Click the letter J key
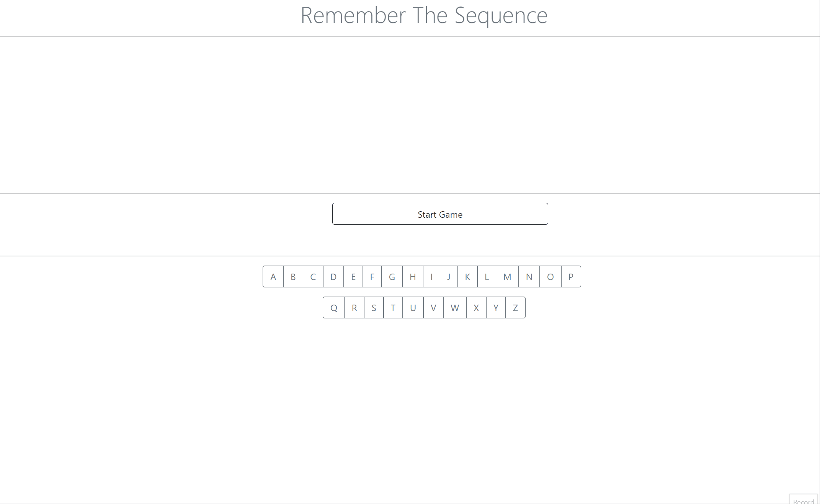The width and height of the screenshot is (820, 504). (x=448, y=277)
